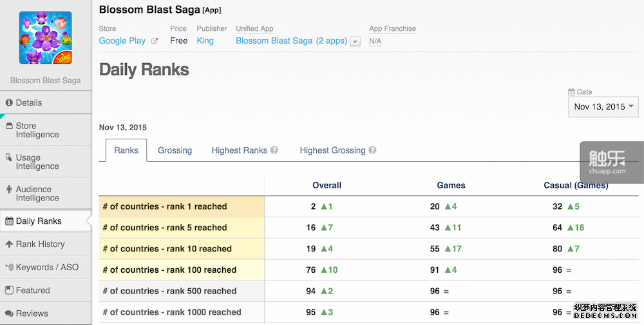Click the Audience Intelligence person icon

9,189
